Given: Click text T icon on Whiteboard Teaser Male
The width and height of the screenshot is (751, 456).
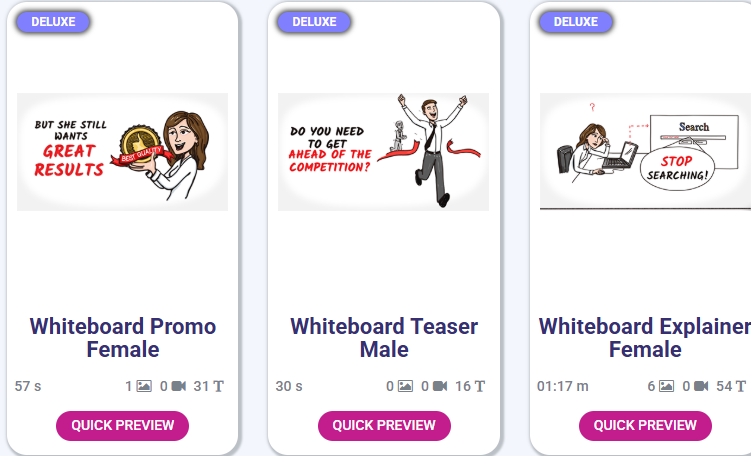Looking at the screenshot, I should tap(479, 386).
